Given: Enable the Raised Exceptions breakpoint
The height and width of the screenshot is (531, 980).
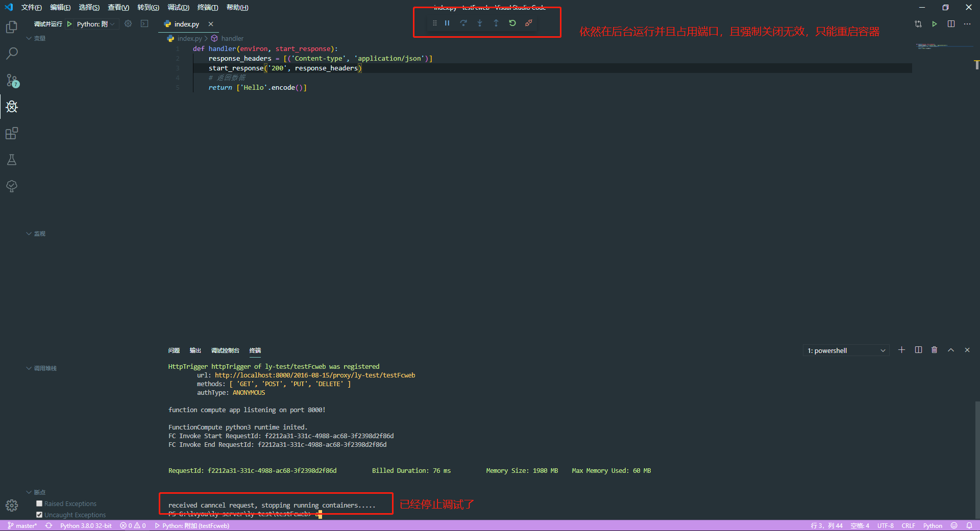Looking at the screenshot, I should (39, 503).
